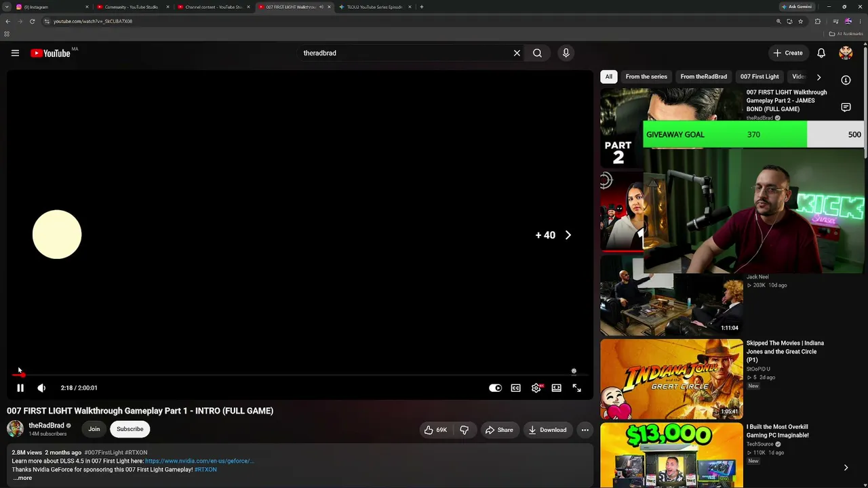Image resolution: width=868 pixels, height=488 pixels.
Task: Open the account avatar menu
Action: pos(846,53)
